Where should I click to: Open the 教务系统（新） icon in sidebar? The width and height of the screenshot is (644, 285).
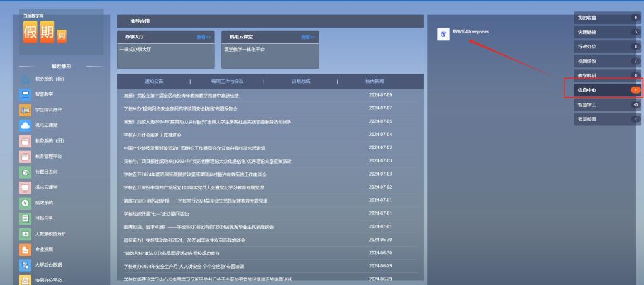[x=25, y=79]
